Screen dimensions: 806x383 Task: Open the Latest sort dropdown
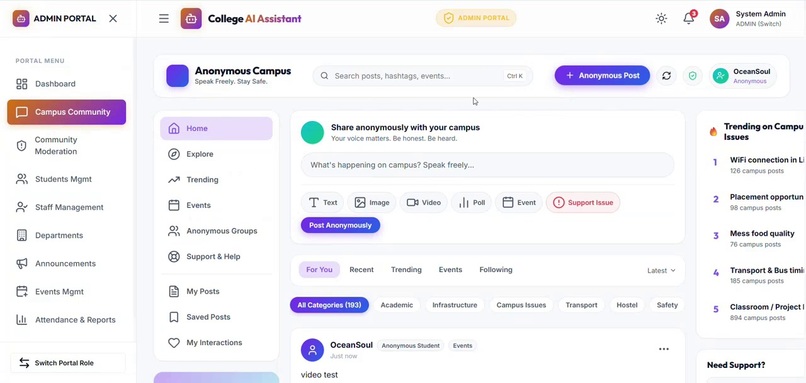click(661, 270)
